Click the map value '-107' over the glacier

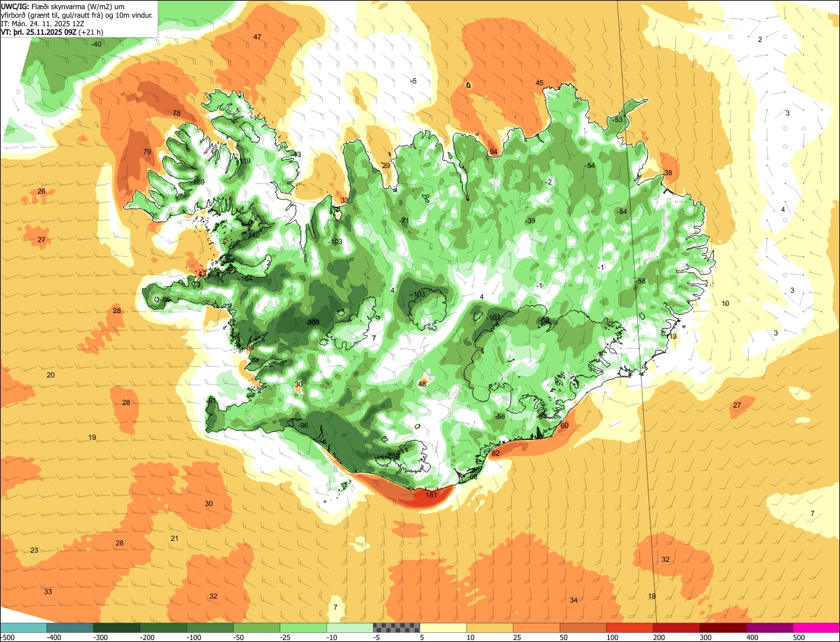point(494,318)
